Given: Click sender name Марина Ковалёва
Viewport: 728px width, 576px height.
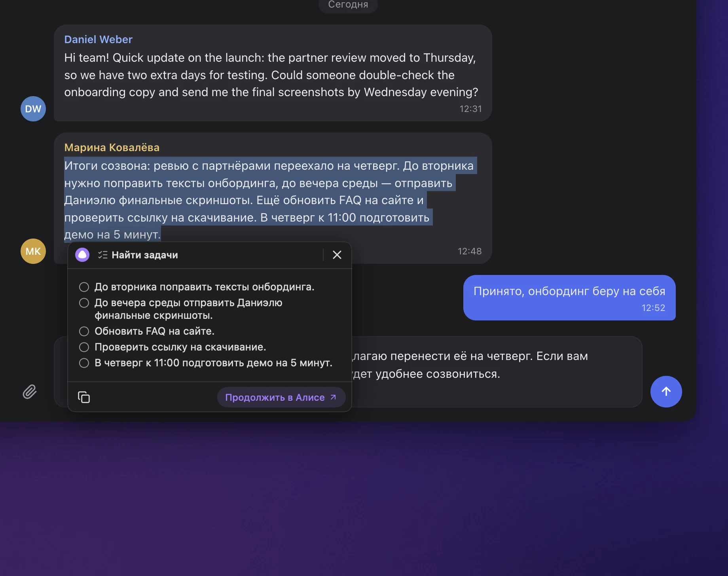Looking at the screenshot, I should 112,148.
